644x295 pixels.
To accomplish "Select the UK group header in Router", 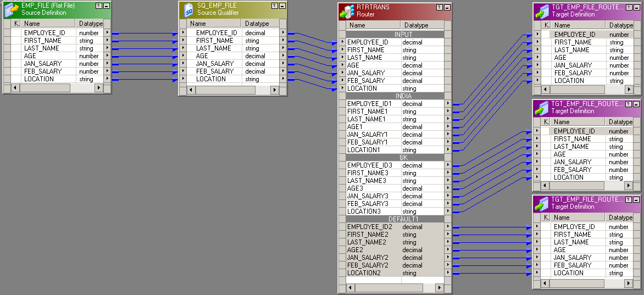I will pyautogui.click(x=404, y=157).
